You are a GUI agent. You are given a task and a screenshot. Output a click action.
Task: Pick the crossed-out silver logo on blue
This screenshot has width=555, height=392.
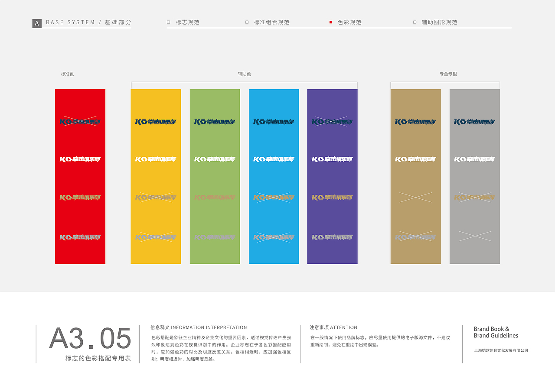[x=274, y=237]
